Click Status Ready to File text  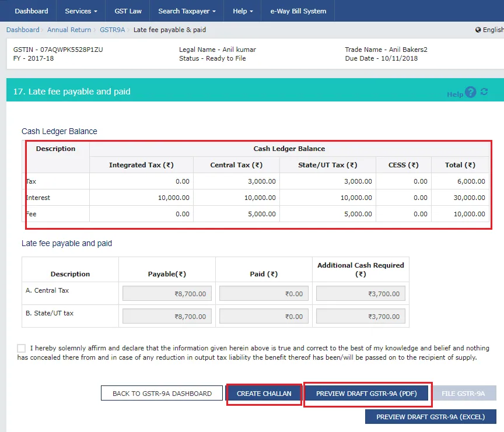(212, 58)
